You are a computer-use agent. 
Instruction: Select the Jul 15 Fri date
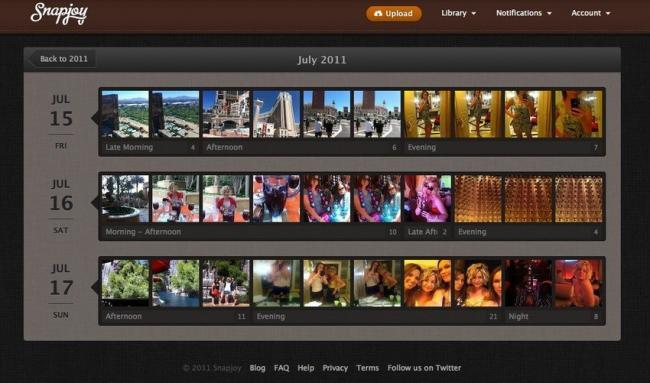point(61,121)
